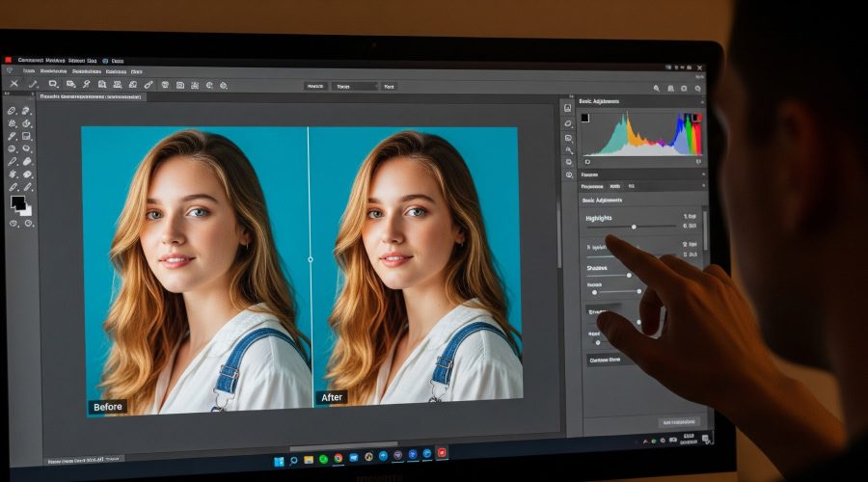Viewport: 868px width, 482px height.
Task: Select the speech-bubble lasso tool beside ellipse tool
Action: coord(27,148)
